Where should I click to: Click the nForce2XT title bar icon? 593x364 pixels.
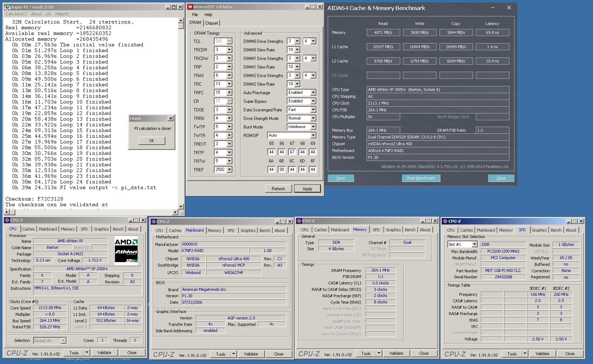[190, 7]
